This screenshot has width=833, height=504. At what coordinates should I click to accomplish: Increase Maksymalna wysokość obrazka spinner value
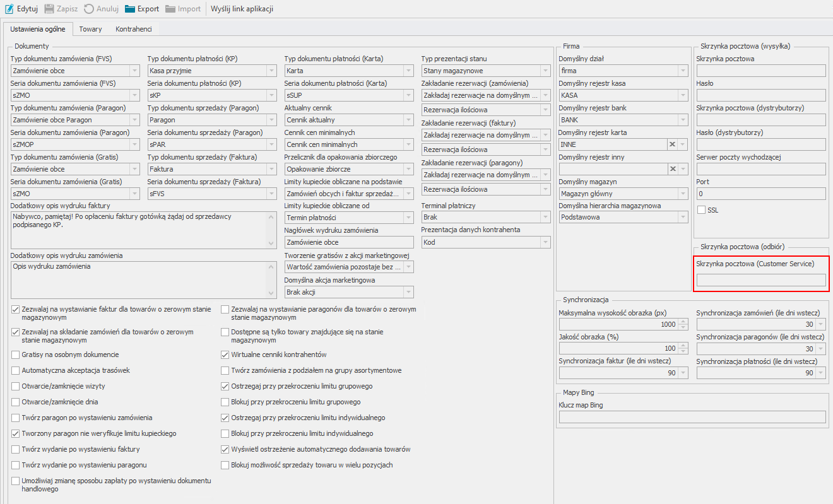pyautogui.click(x=682, y=321)
